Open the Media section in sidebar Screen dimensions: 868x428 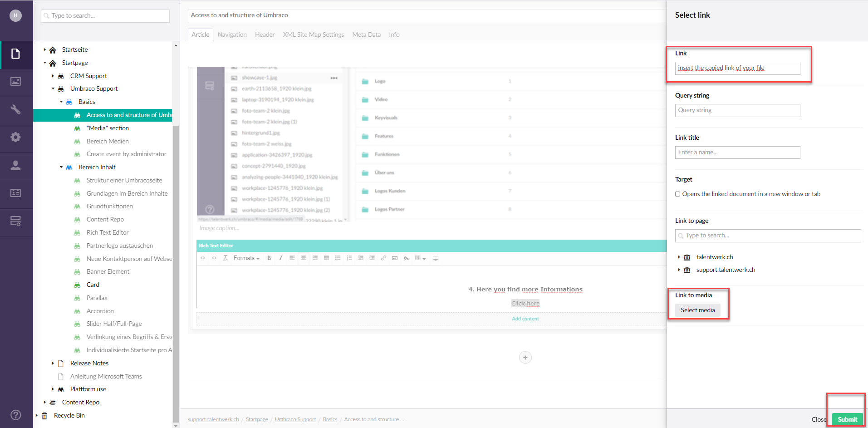click(16, 82)
